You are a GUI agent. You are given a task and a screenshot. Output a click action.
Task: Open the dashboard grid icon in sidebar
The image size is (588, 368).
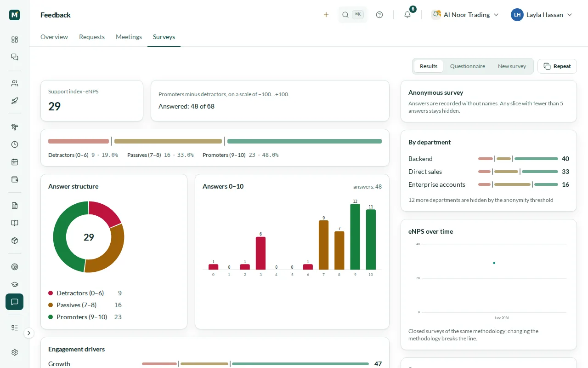click(15, 40)
